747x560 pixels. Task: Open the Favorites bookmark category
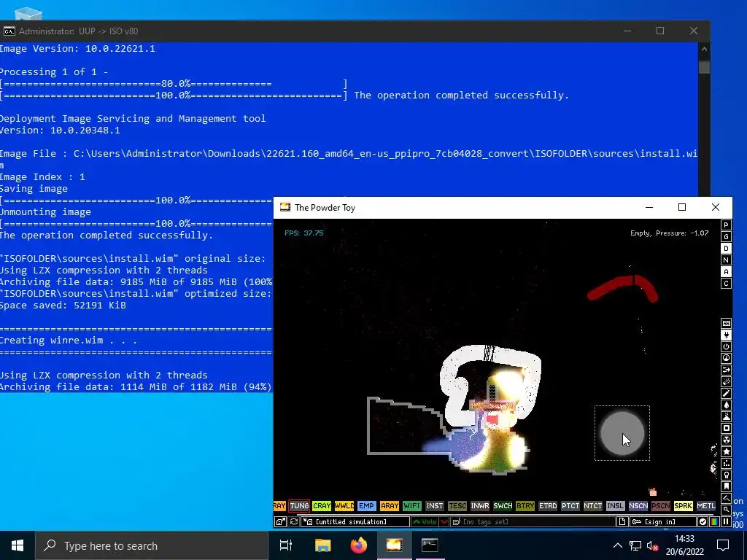point(726,486)
